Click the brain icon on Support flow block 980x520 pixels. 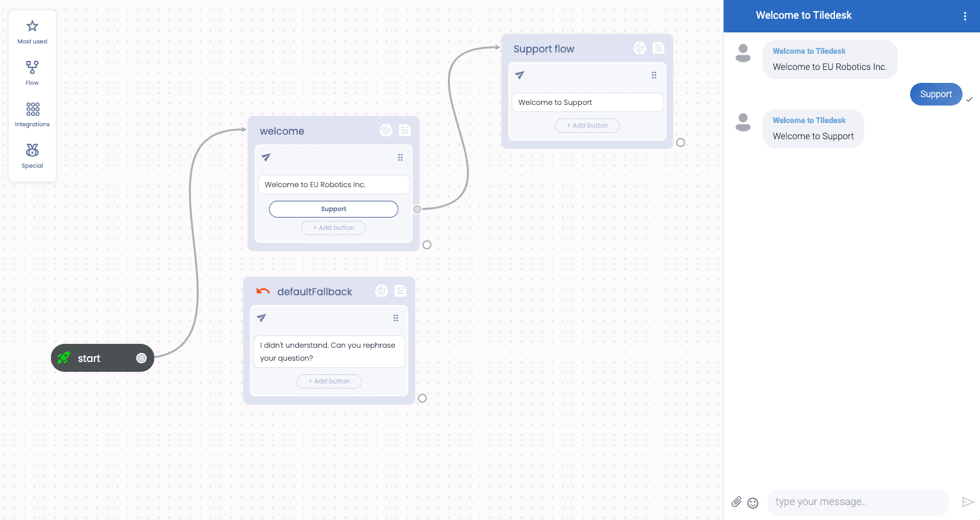pyautogui.click(x=640, y=48)
